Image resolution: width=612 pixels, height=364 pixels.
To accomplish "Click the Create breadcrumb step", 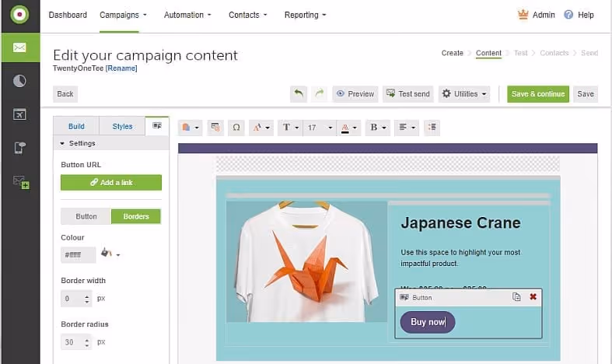I will (x=452, y=53).
